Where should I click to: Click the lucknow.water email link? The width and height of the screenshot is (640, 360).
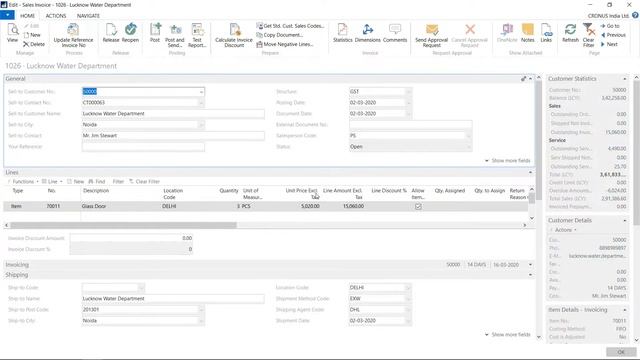pyautogui.click(x=597, y=256)
